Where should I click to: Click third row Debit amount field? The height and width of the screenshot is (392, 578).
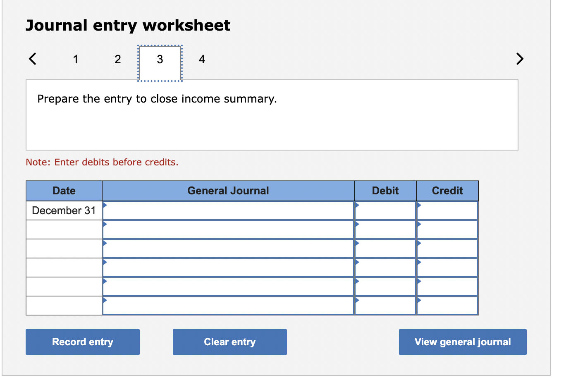tap(385, 249)
